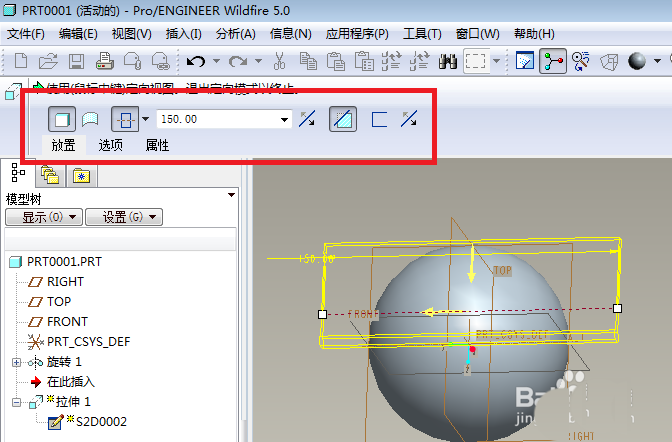Viewport: 672px width, 442px height.
Task: Open the undo history dropdown arrow
Action: pyautogui.click(x=216, y=61)
